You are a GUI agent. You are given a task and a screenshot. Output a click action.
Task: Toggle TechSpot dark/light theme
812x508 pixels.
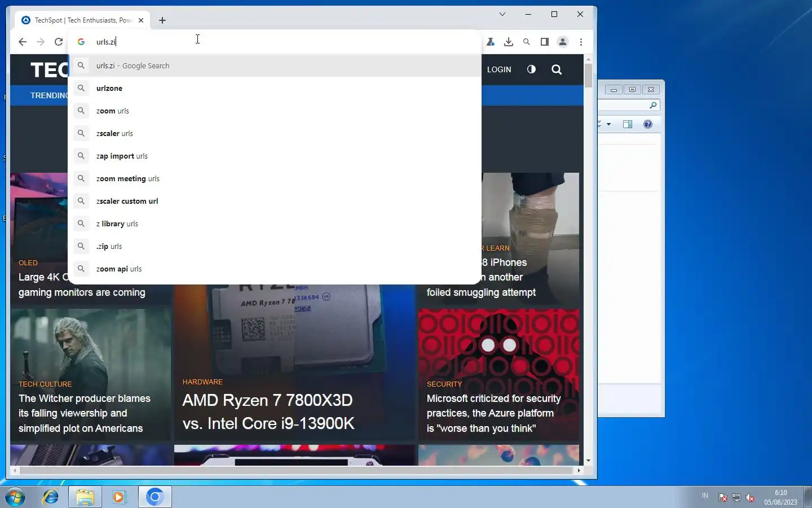coord(531,69)
